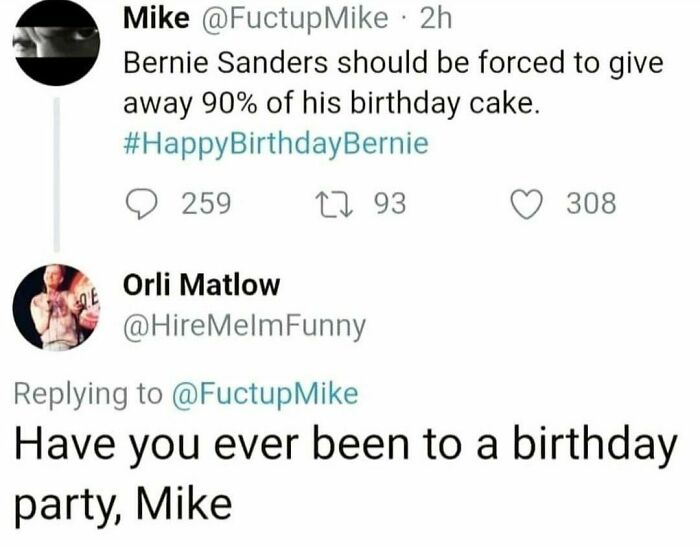The image size is (700, 548).
Task: Click the 93 retweets count
Action: coord(389,204)
